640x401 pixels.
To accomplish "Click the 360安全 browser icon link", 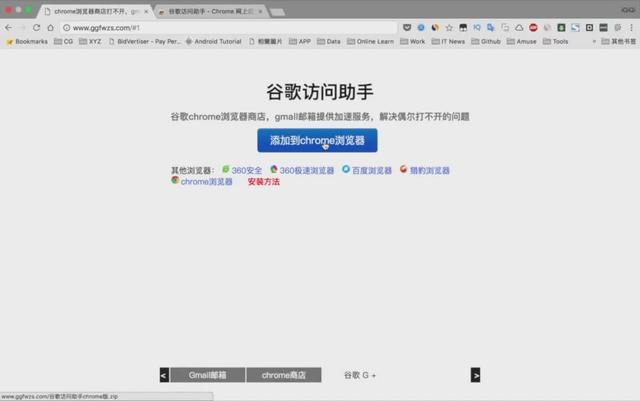I will coord(226,169).
